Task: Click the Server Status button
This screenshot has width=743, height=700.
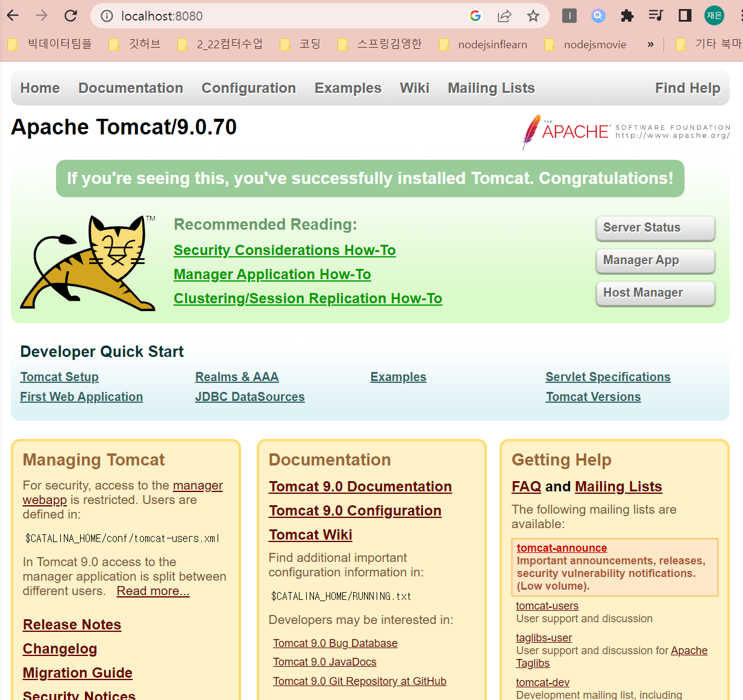Action: pos(656,228)
